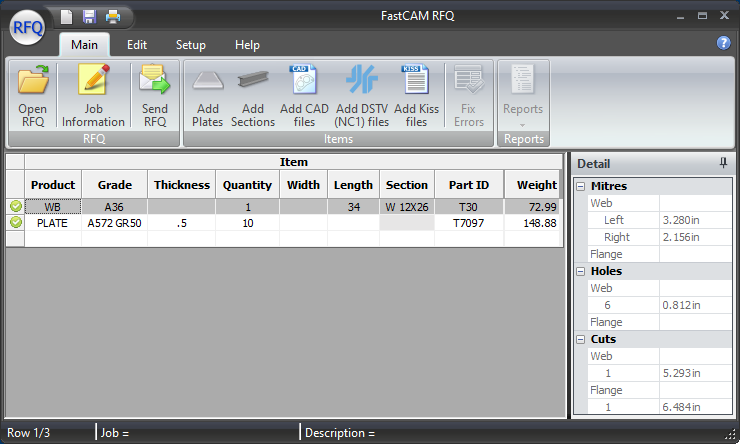Open help with the blue question icon
The width and height of the screenshot is (740, 444).
point(723,43)
